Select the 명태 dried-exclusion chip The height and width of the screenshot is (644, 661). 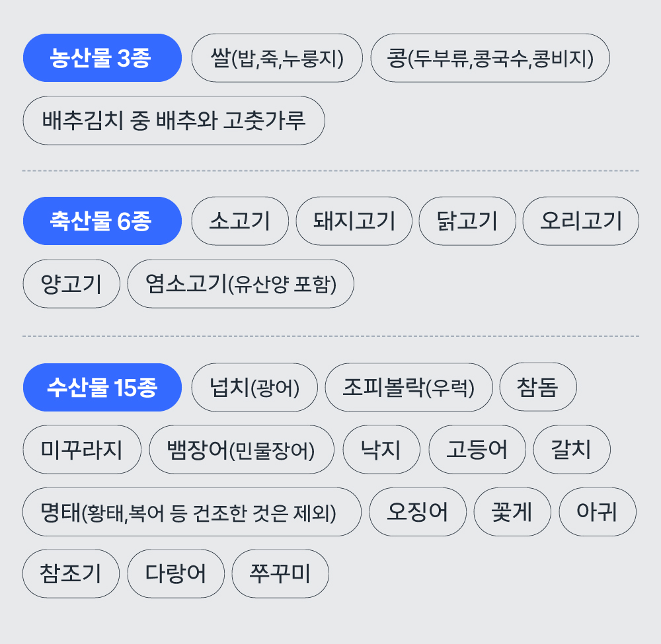point(192,512)
